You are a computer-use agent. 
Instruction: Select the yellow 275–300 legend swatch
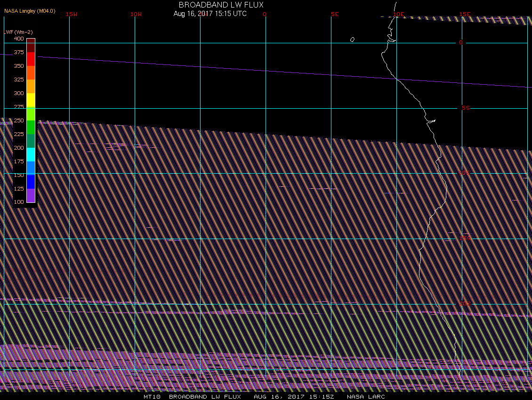pyautogui.click(x=31, y=100)
